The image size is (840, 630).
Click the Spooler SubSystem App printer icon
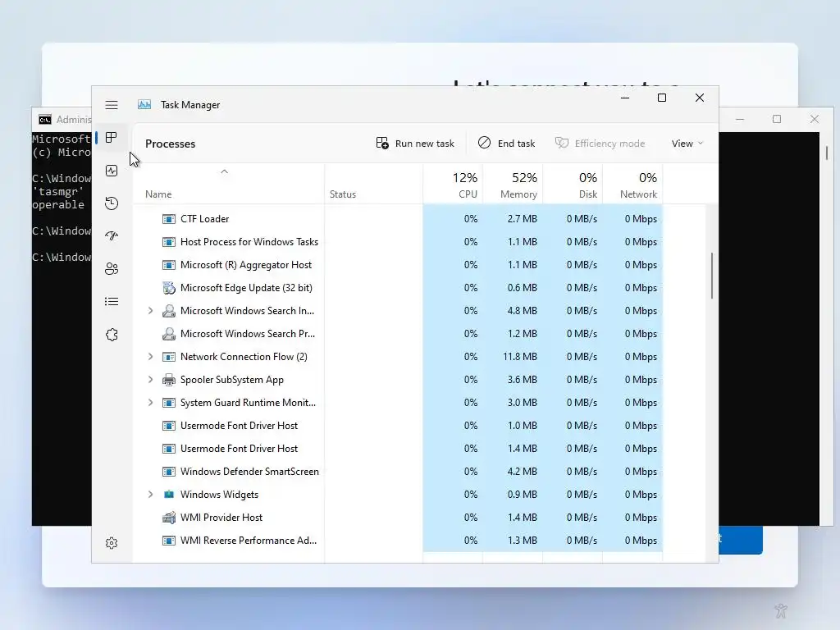point(169,380)
